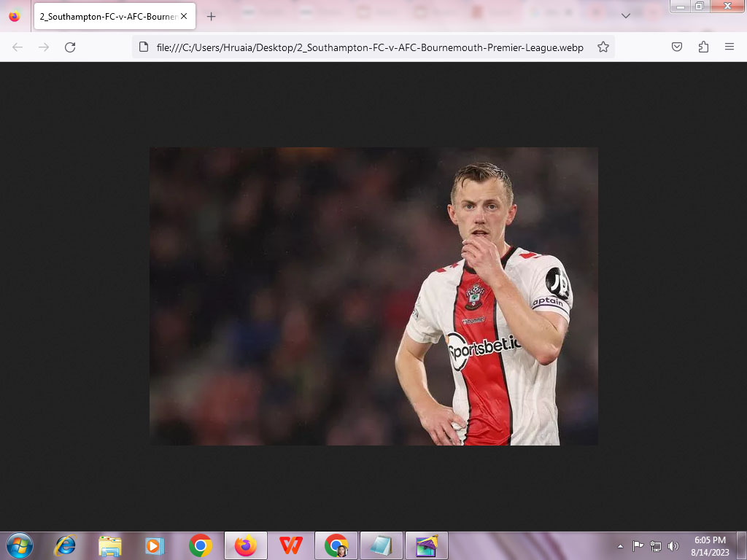Click the footballer image to zoom
Viewport: 747px width, 560px height.
[x=373, y=296]
